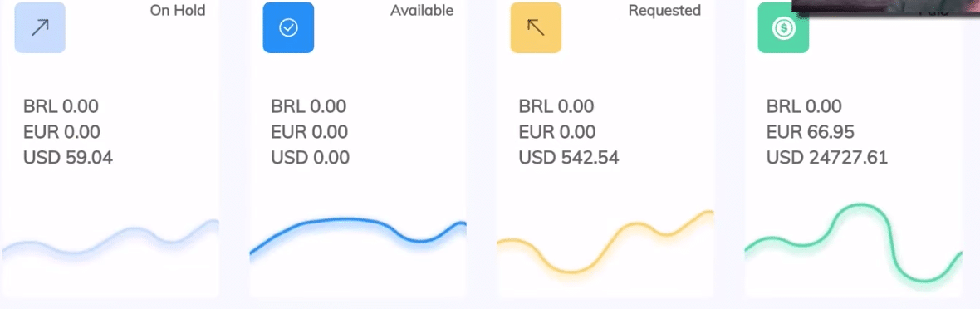Screen dimensions: 980x309
Task: Select the Requested card label
Action: tap(664, 11)
